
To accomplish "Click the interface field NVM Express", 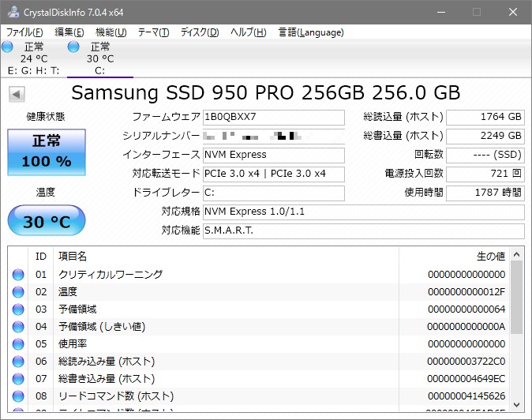I will pyautogui.click(x=274, y=155).
